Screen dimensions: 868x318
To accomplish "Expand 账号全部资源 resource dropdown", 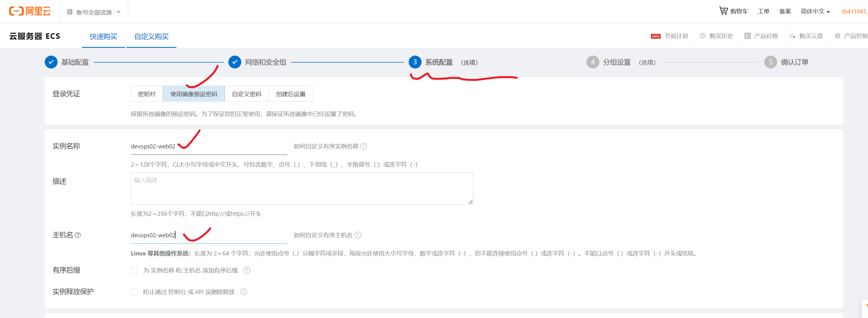I will (x=94, y=12).
